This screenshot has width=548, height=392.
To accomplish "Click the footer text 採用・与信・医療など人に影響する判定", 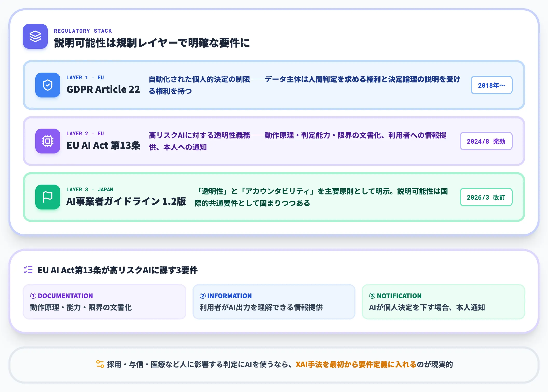I will (x=172, y=364).
